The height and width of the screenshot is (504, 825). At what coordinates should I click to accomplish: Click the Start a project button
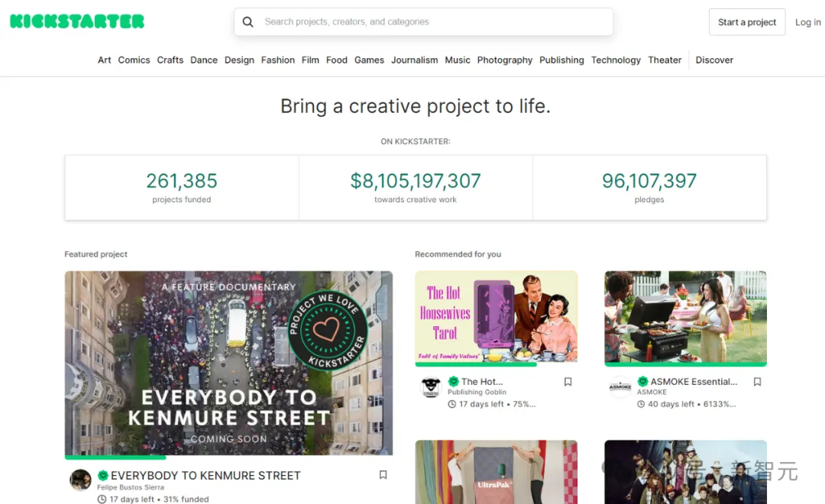click(x=747, y=22)
